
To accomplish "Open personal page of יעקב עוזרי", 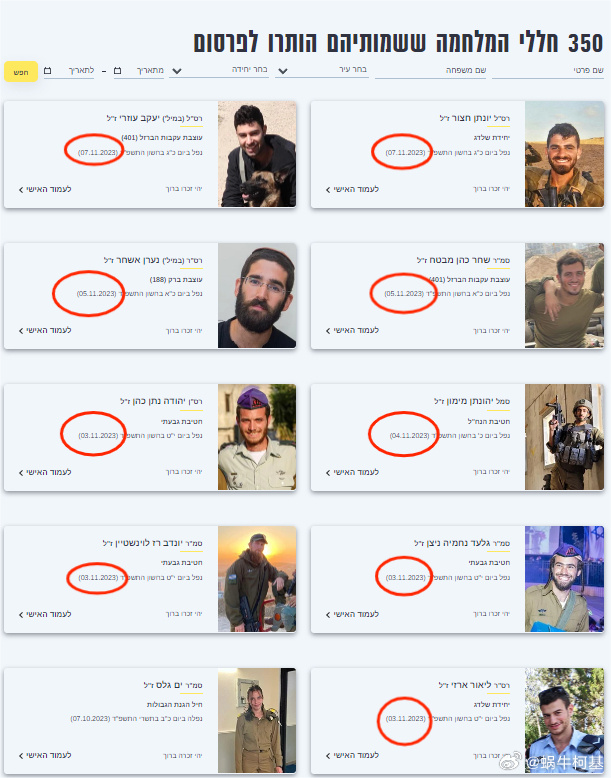I will tap(45, 189).
